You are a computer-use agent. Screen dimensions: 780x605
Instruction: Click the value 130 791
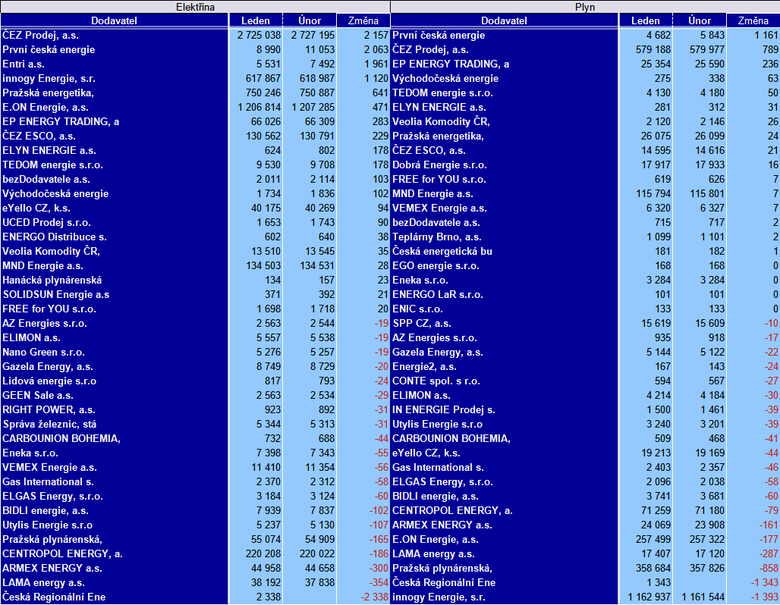tap(317, 136)
